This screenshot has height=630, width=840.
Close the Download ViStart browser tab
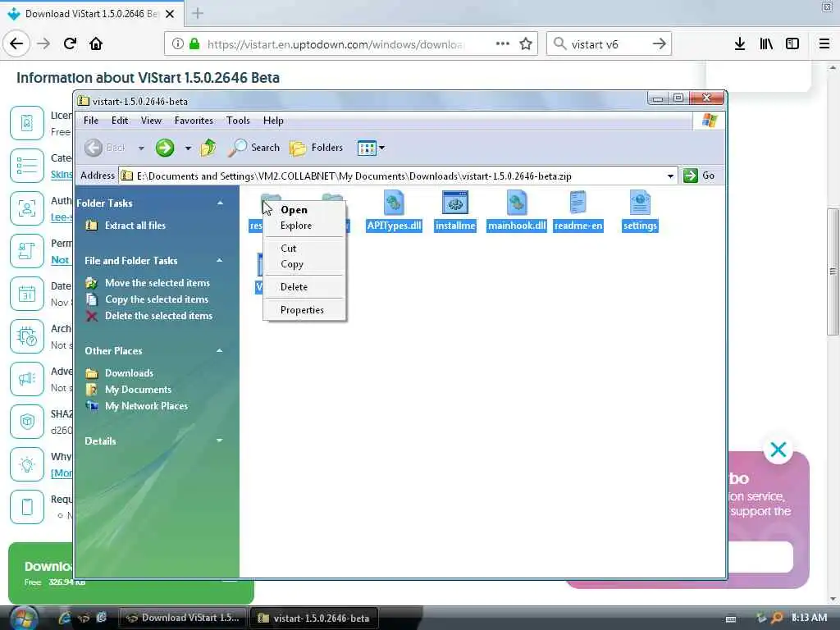coord(170,14)
